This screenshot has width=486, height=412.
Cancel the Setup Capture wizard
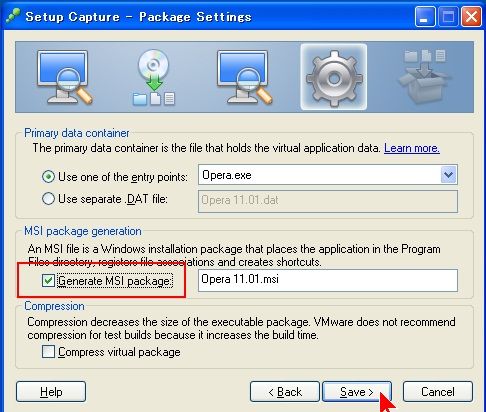click(x=438, y=392)
